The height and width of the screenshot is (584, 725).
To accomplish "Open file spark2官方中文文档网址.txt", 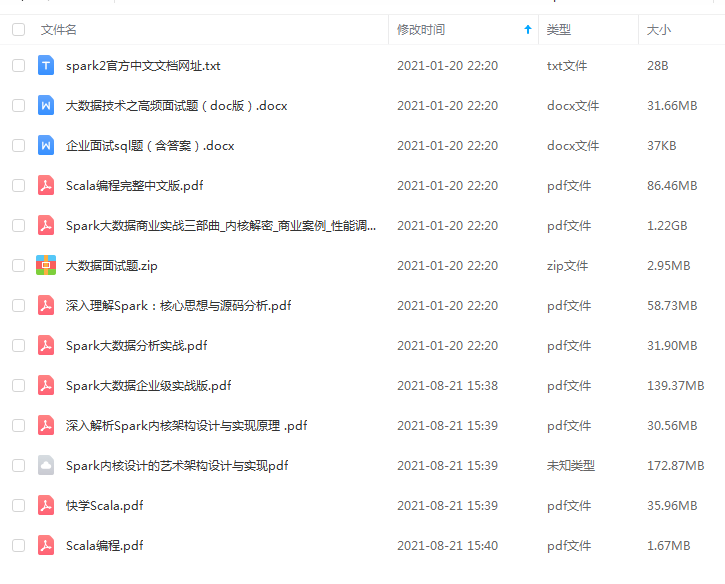I will point(143,66).
